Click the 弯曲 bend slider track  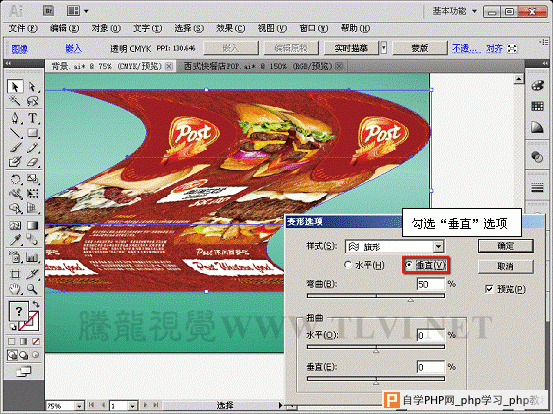click(376, 296)
